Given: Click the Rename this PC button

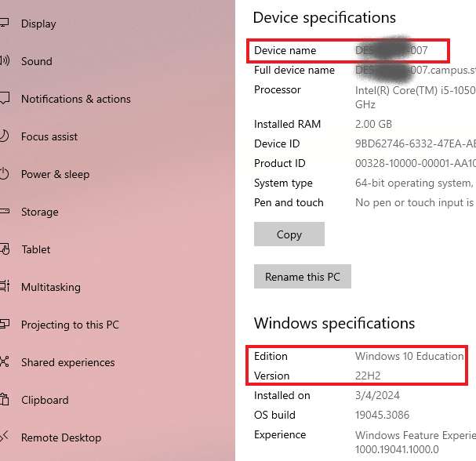Looking at the screenshot, I should pyautogui.click(x=303, y=277).
